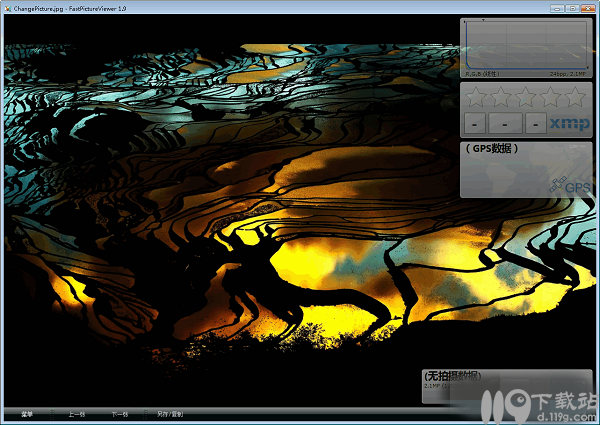Image resolution: width=600 pixels, height=425 pixels.
Task: Click the fourth rating star
Action: pyautogui.click(x=550, y=97)
